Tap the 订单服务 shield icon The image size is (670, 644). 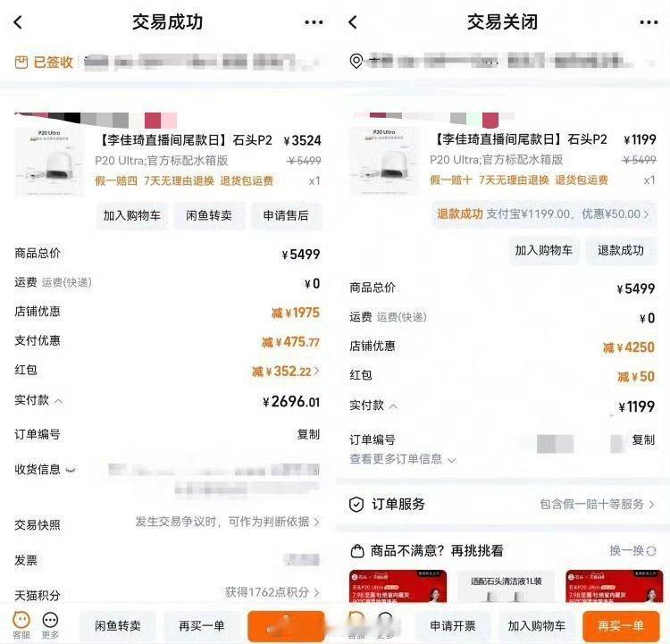pos(356,505)
